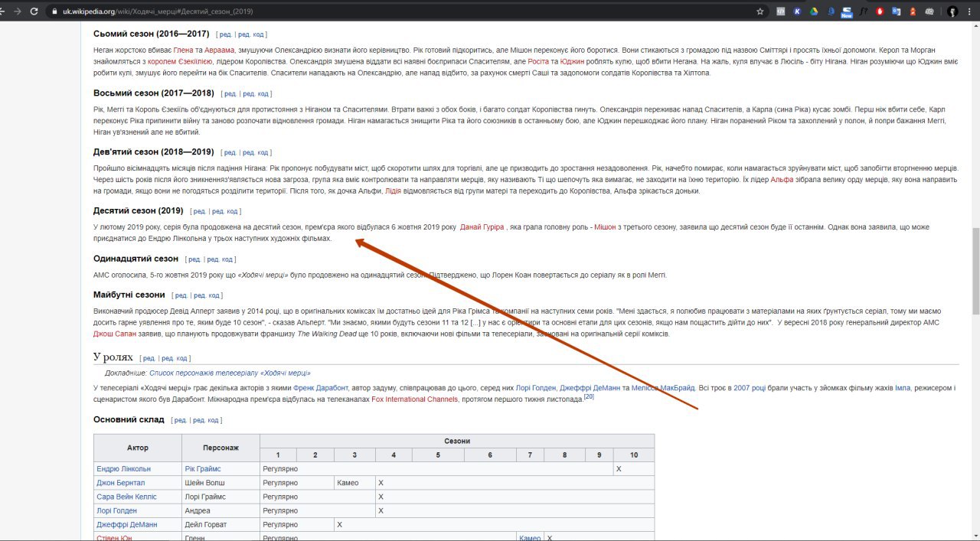This screenshot has height=541, width=980.
Task: Edit Майбутні сезони section via ред. link
Action: coord(181,295)
